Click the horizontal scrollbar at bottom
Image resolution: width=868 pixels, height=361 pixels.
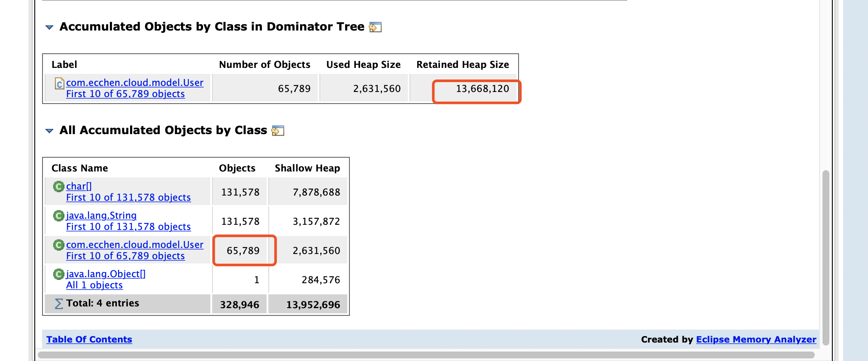(426, 355)
